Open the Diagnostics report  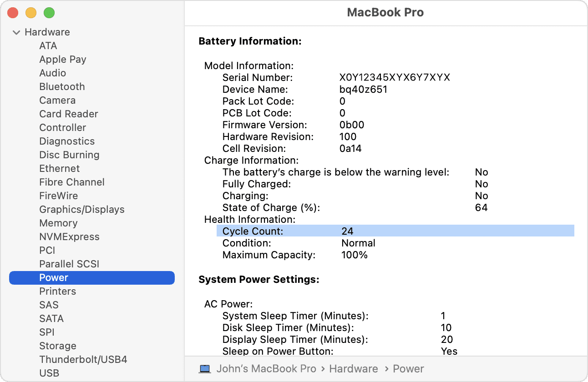coord(67,141)
